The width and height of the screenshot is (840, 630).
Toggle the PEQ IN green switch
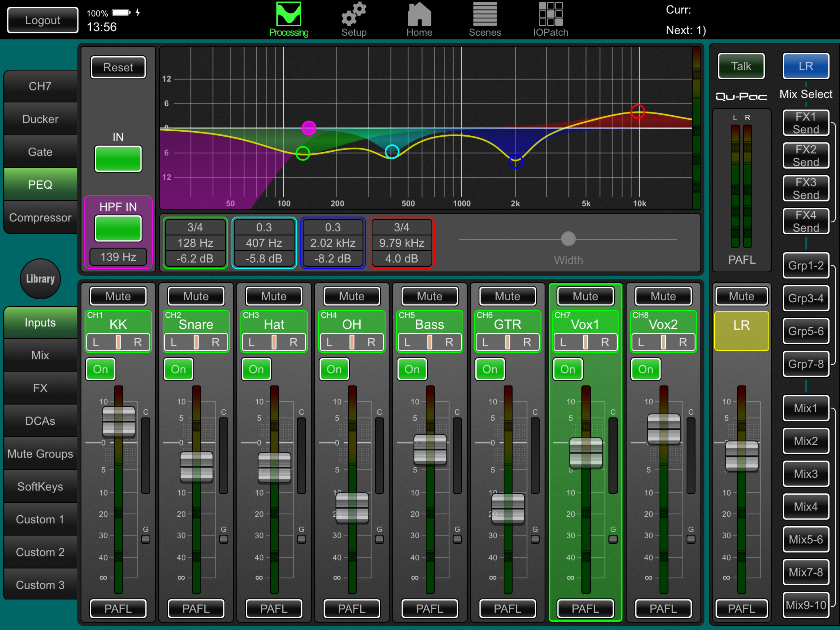coord(118,159)
